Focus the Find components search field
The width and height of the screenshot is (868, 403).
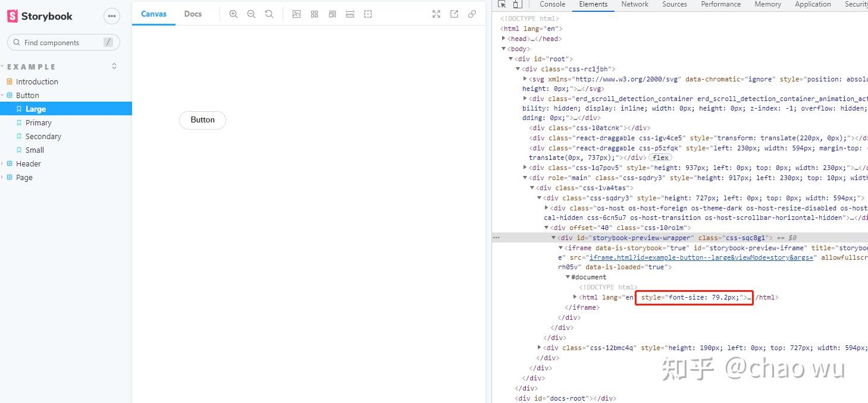click(64, 42)
